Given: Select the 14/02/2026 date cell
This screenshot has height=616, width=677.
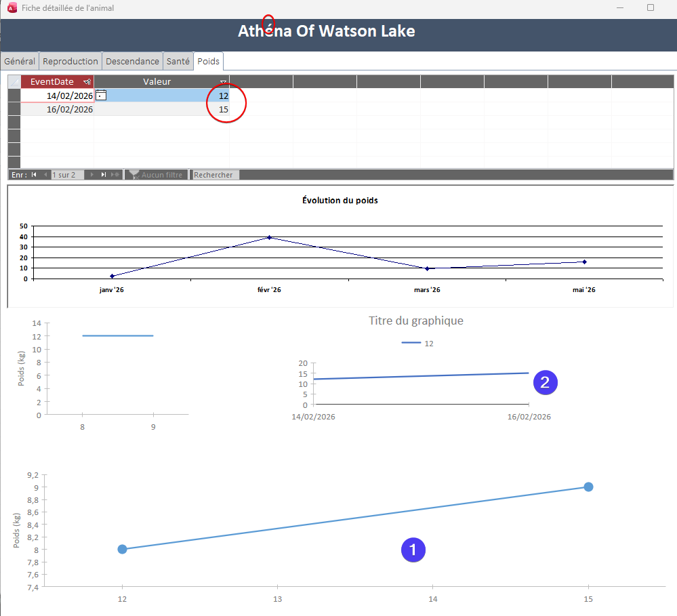Looking at the screenshot, I should (58, 96).
